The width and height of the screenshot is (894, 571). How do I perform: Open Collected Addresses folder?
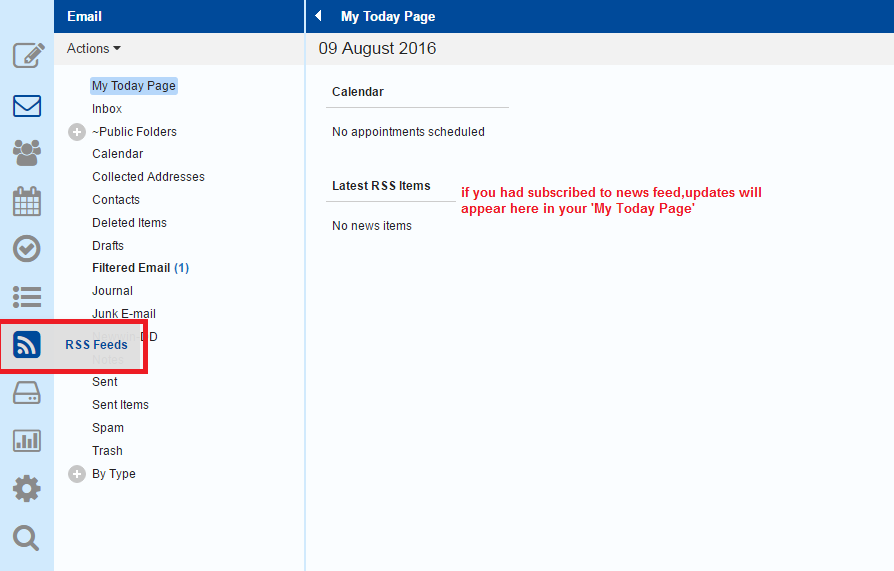148,177
